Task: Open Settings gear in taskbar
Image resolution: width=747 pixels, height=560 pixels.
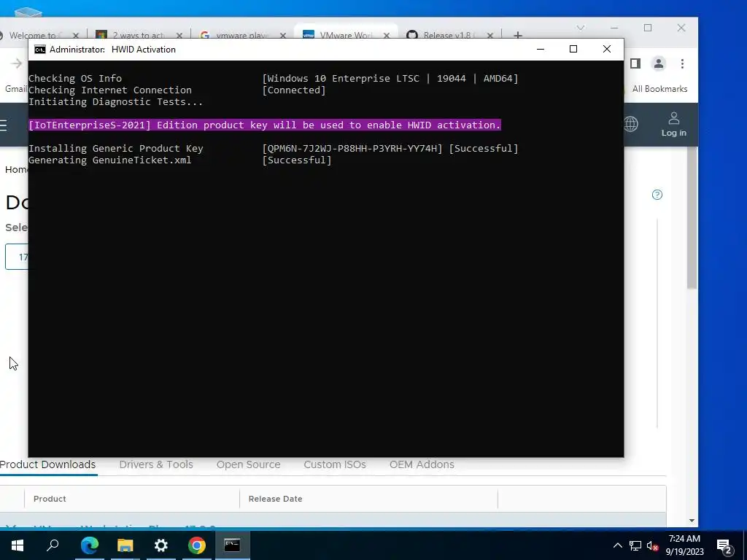Action: tap(161, 545)
